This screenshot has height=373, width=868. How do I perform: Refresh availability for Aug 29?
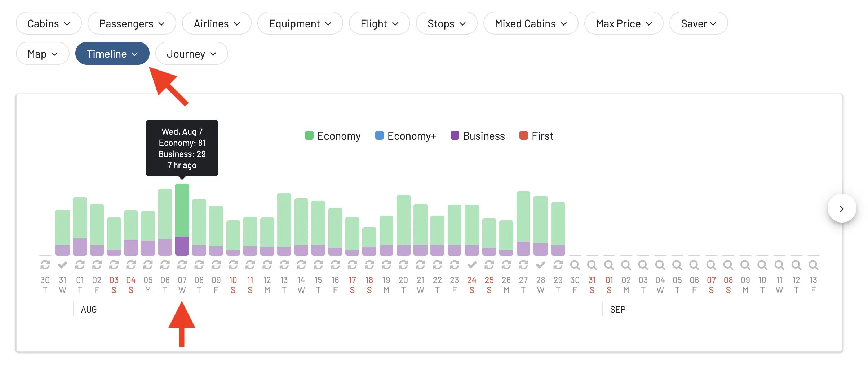click(x=558, y=265)
